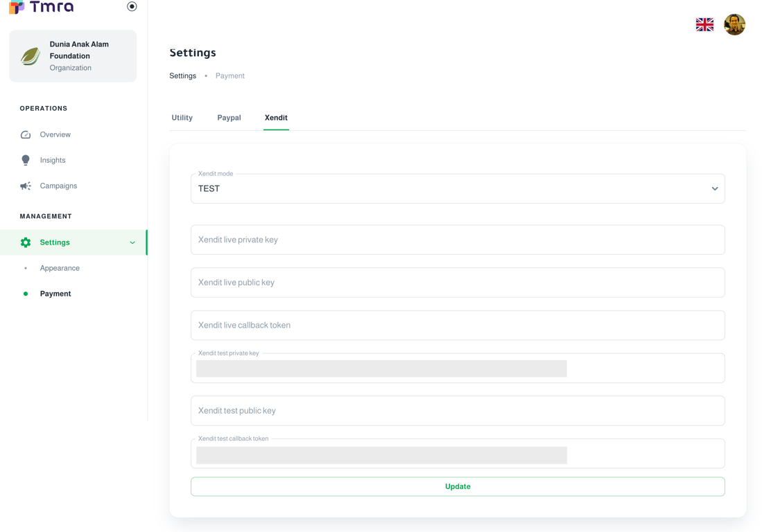Focus the Xendit test public key field
Viewport: 762px width, 532px height.
pyautogui.click(x=458, y=411)
